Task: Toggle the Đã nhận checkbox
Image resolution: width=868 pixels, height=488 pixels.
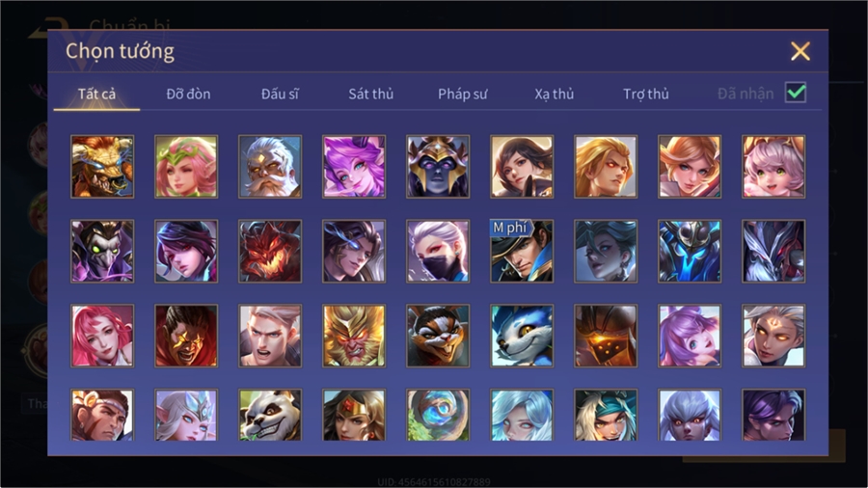Action: point(796,93)
